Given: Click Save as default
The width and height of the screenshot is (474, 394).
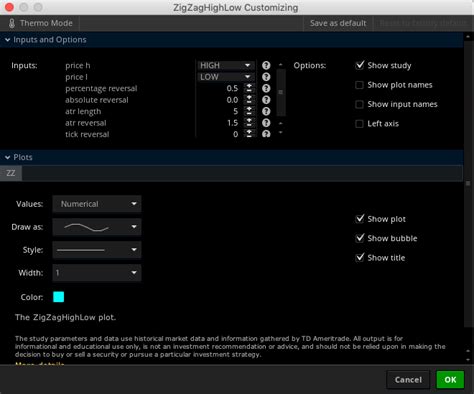Looking at the screenshot, I should 338,23.
